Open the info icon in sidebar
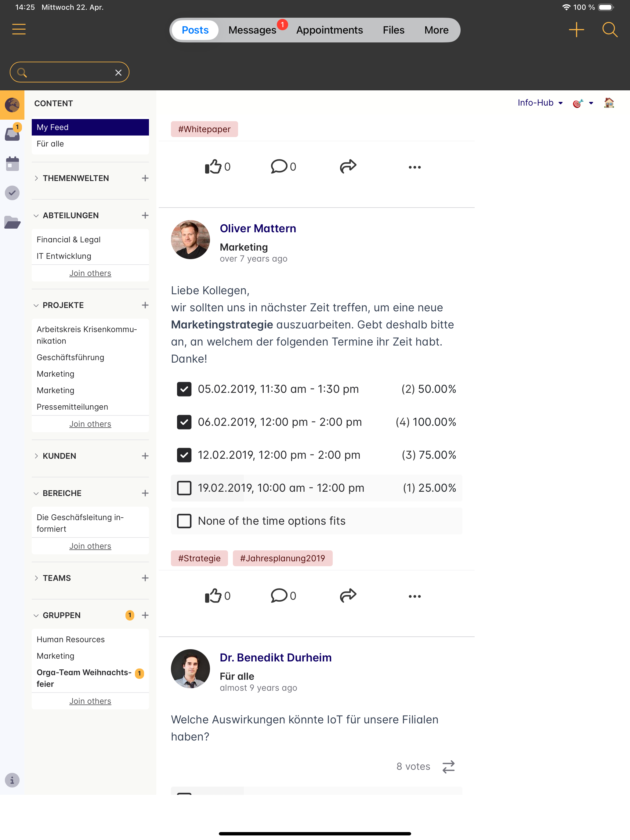The height and width of the screenshot is (840, 630). [x=12, y=780]
